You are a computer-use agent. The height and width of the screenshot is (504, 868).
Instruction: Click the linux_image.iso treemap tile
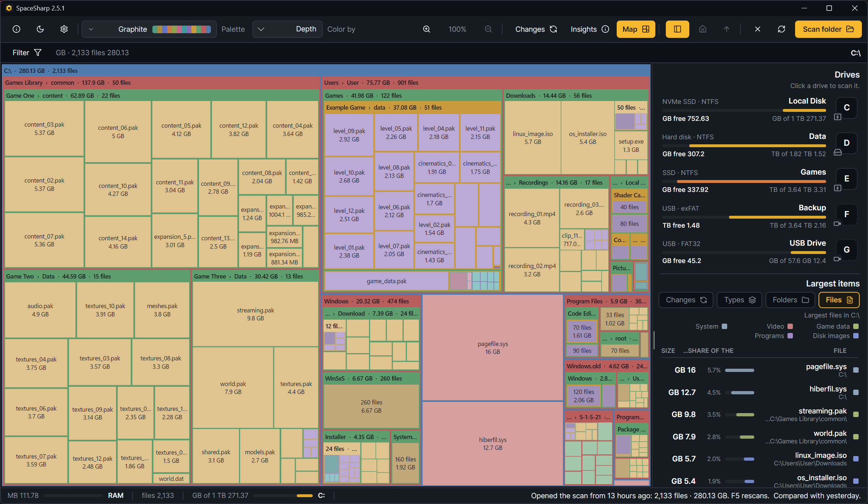[x=533, y=138]
